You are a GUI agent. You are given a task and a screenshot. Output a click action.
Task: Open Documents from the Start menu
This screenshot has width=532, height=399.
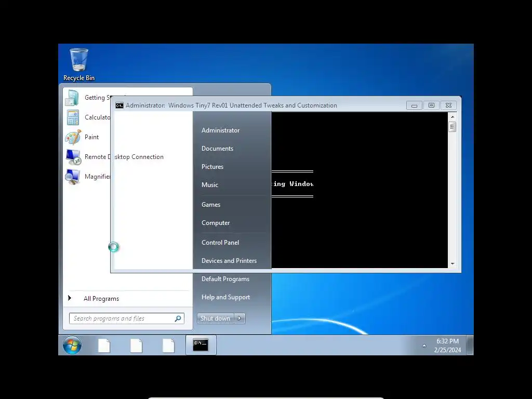[x=217, y=149]
